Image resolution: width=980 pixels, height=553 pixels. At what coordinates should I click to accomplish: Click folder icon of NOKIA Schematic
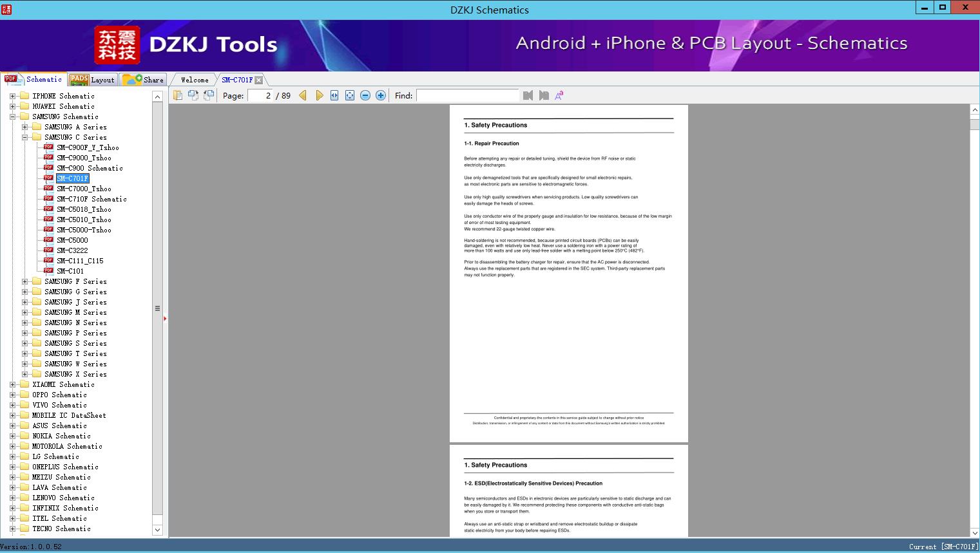click(24, 436)
